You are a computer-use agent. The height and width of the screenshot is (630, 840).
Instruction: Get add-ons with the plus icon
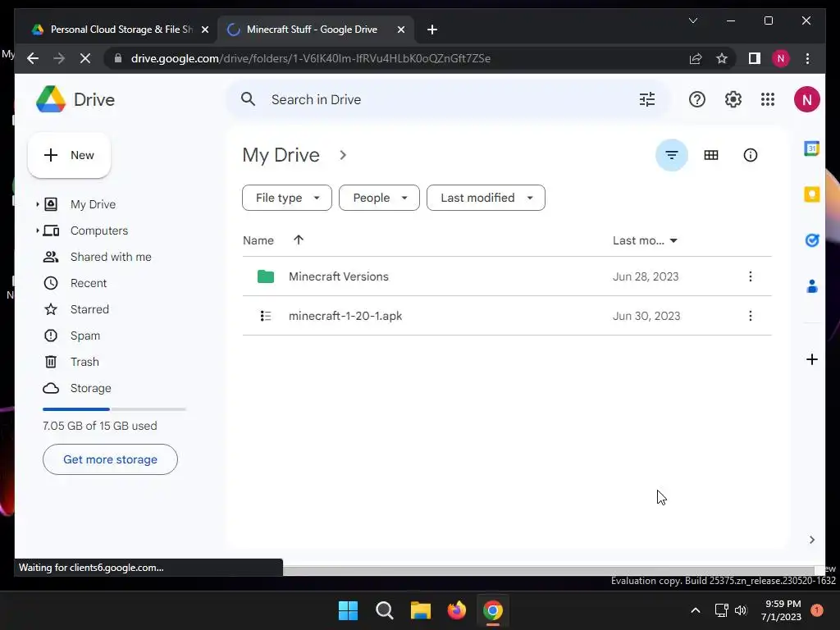pos(811,359)
